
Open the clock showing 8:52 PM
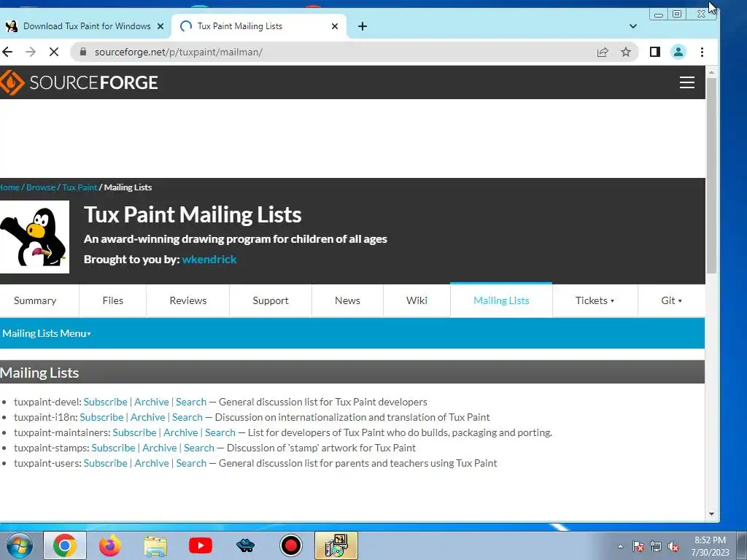(710, 546)
